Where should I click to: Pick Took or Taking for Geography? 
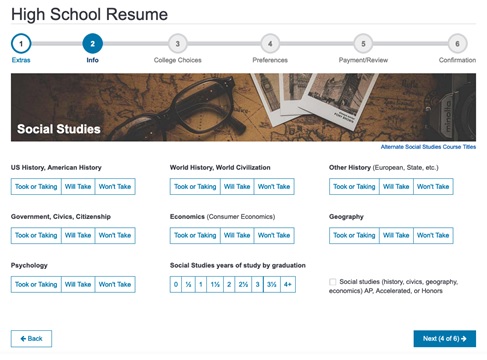(x=354, y=235)
